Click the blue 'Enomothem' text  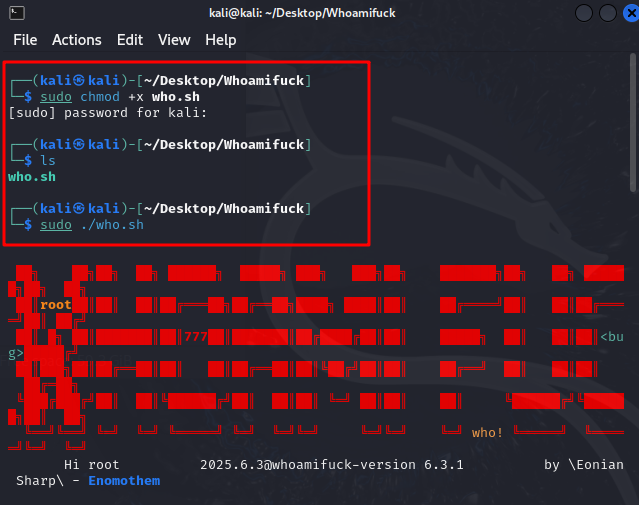[124, 481]
